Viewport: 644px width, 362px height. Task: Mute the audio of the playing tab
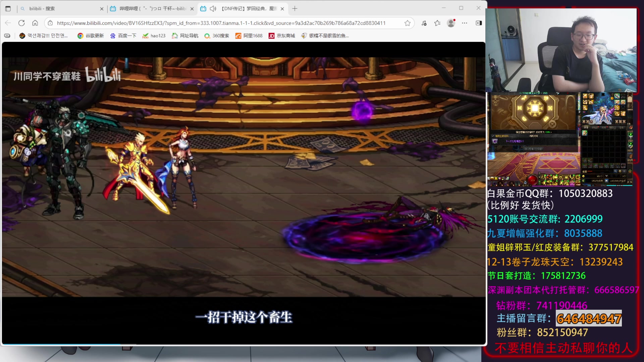(213, 9)
